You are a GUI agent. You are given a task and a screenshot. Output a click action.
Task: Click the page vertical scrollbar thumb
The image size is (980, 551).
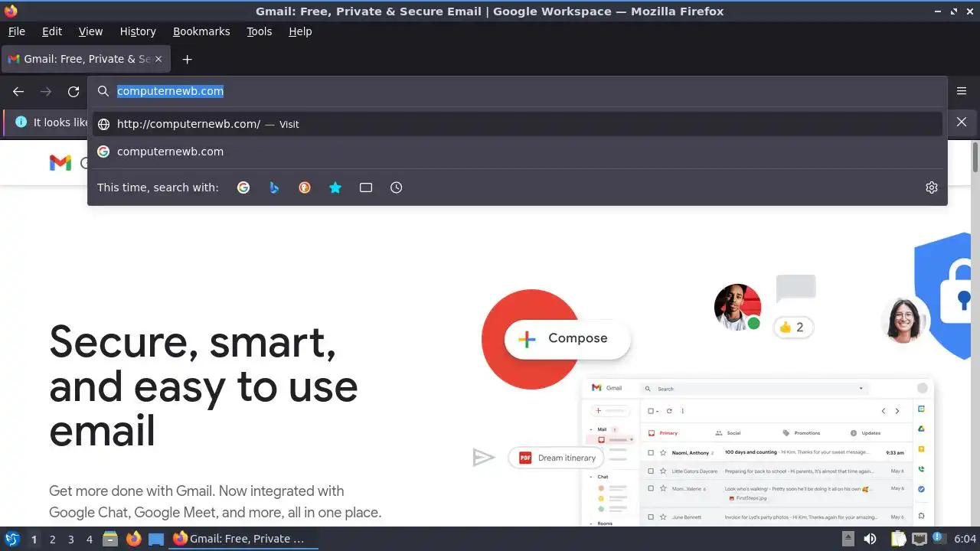[975, 157]
